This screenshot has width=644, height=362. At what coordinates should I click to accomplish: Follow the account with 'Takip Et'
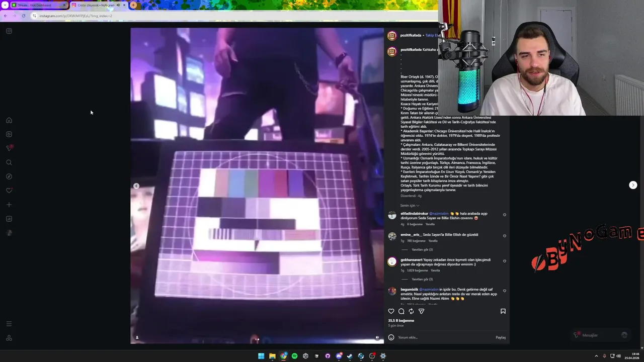432,35
